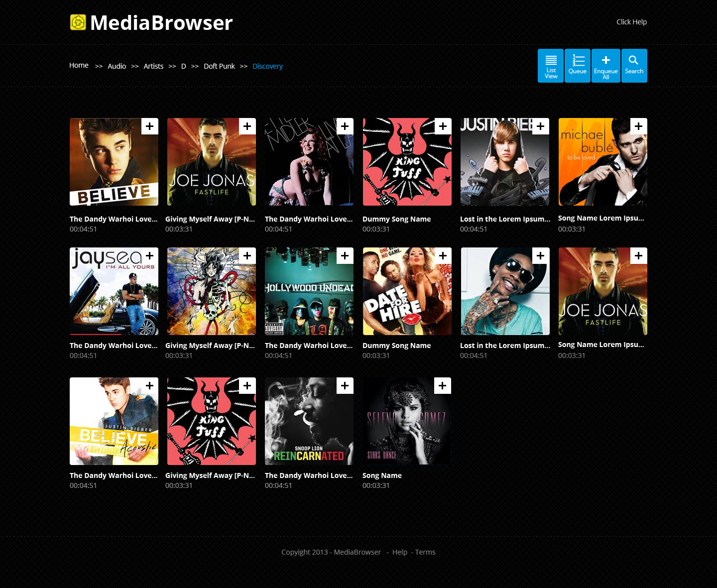This screenshot has height=588, width=717.
Task: Click 00:03:31 duration under Selena Gomez cover
Action: (376, 485)
